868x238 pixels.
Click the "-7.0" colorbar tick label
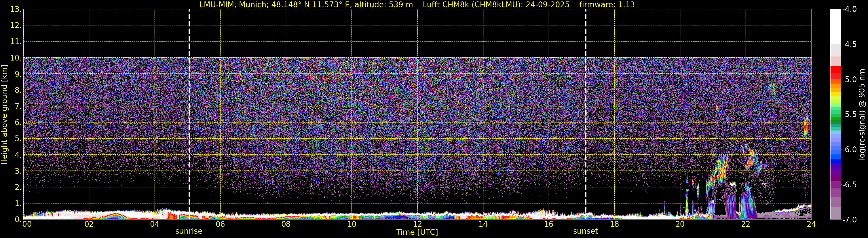point(850,220)
